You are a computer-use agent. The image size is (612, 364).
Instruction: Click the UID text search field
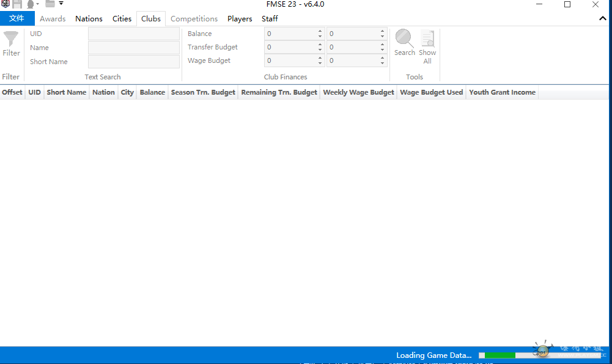tap(134, 34)
